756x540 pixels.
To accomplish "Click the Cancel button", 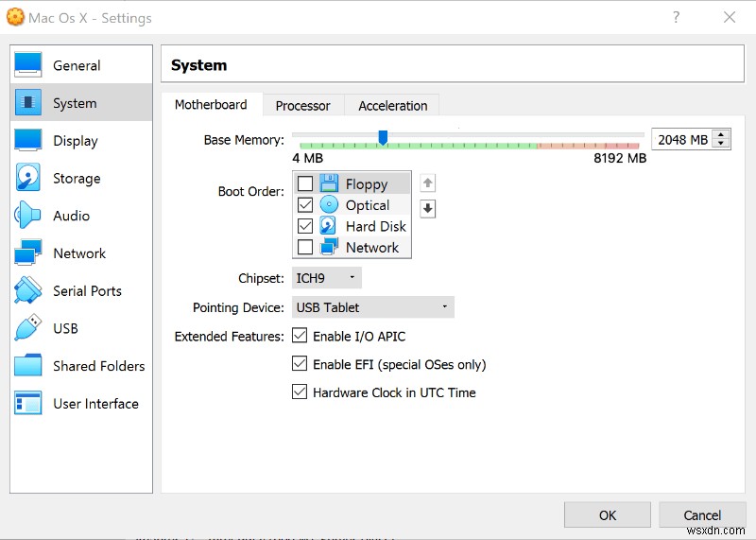I will (x=702, y=515).
